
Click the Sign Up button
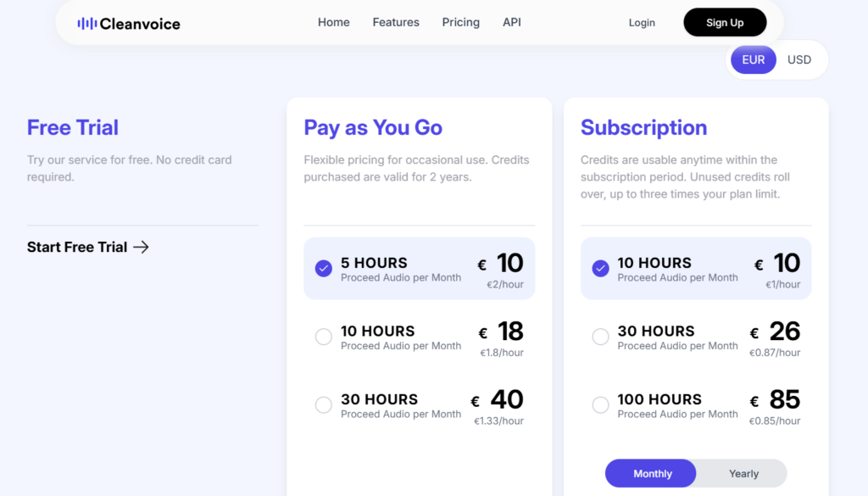pyautogui.click(x=725, y=22)
